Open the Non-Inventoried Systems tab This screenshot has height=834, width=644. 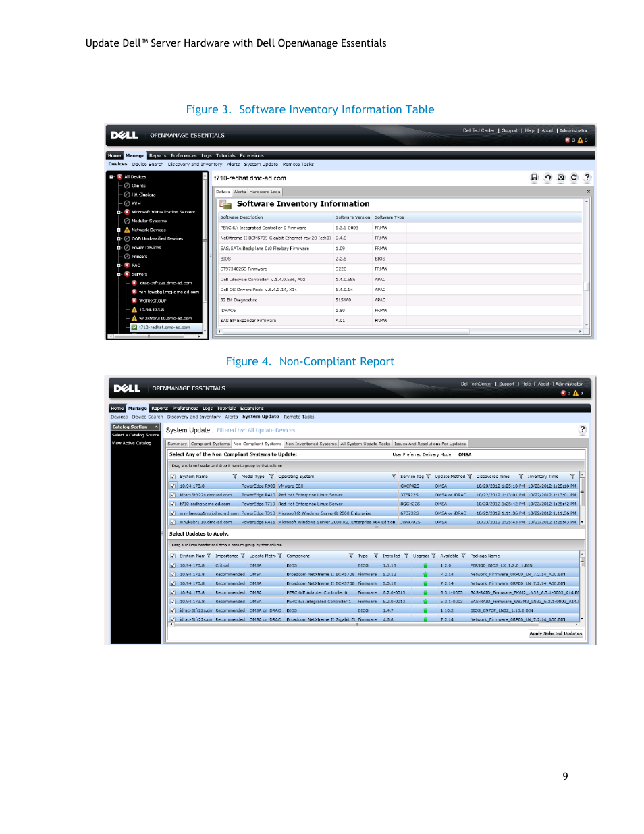(x=311, y=444)
